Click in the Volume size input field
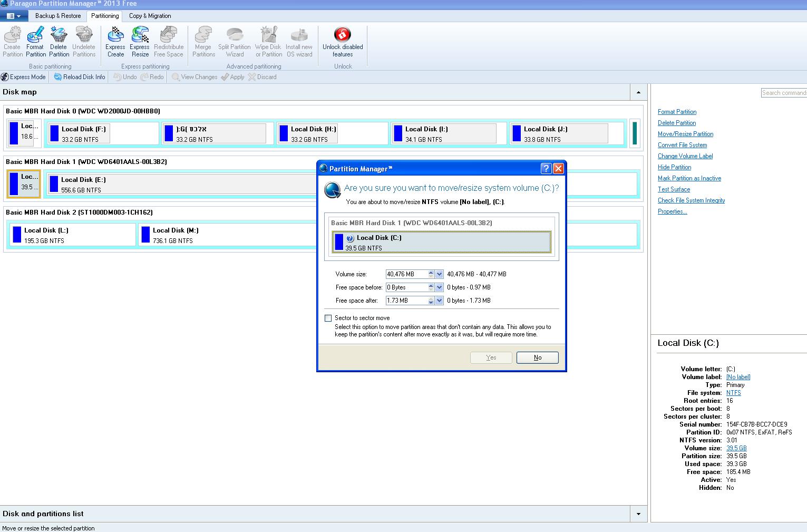This screenshot has height=532, width=807. [x=406, y=274]
